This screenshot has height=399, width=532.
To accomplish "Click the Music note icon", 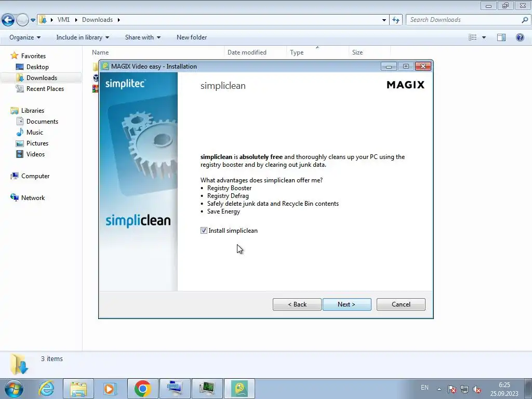I will pyautogui.click(x=20, y=132).
